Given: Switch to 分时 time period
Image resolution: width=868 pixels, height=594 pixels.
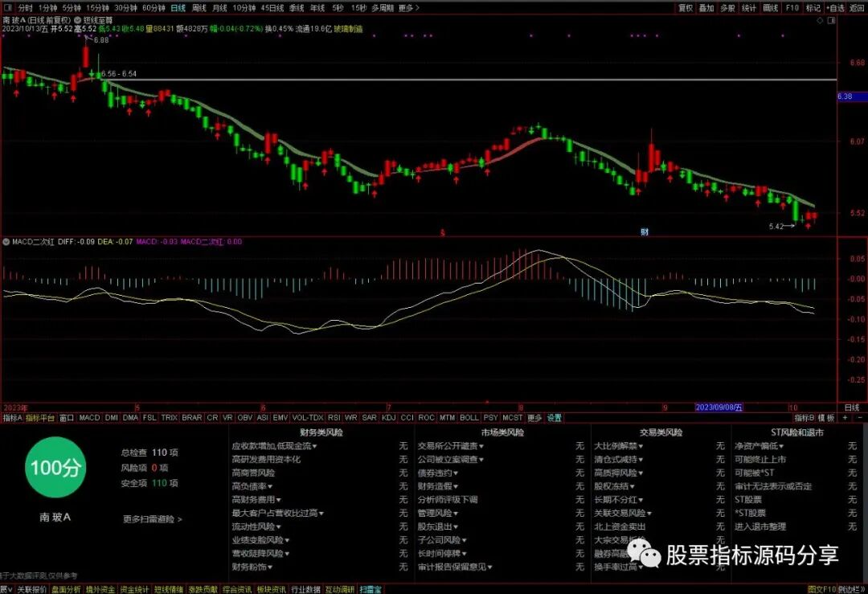Looking at the screenshot, I should 26,8.
